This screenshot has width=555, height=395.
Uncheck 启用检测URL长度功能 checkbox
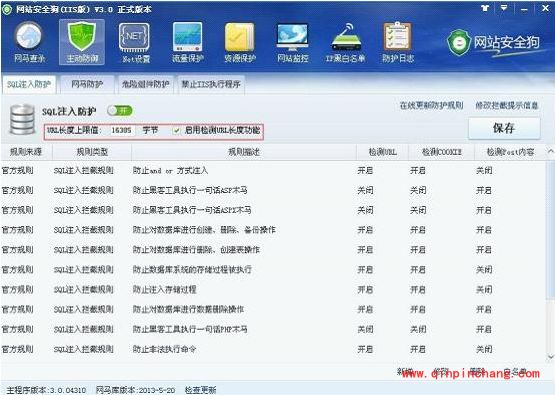click(177, 130)
